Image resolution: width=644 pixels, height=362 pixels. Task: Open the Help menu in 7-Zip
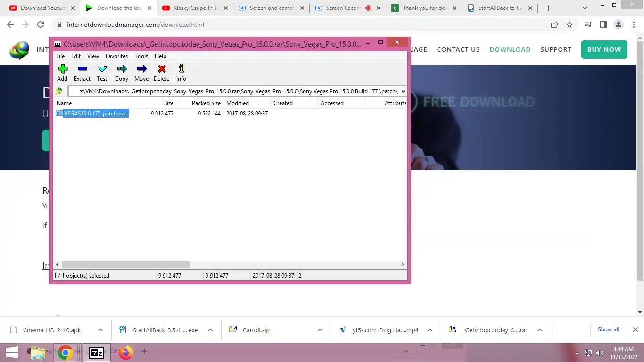coord(160,56)
